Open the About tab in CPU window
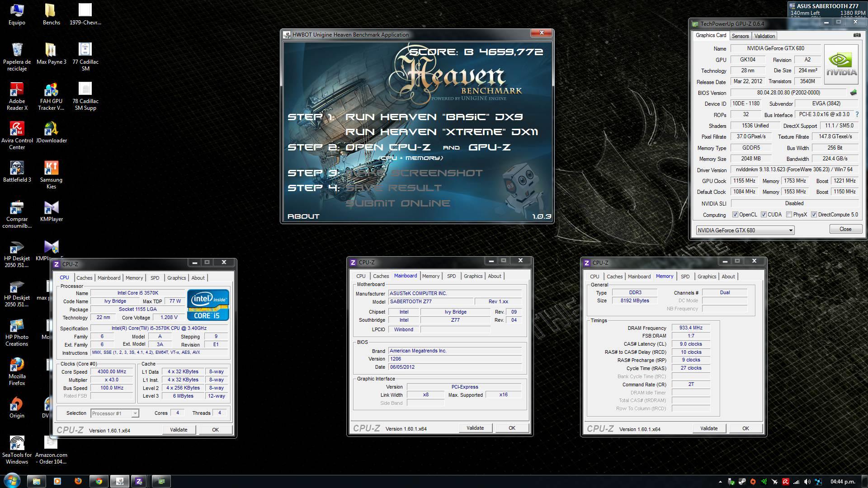Viewport: 868px width, 488px height. pos(198,278)
